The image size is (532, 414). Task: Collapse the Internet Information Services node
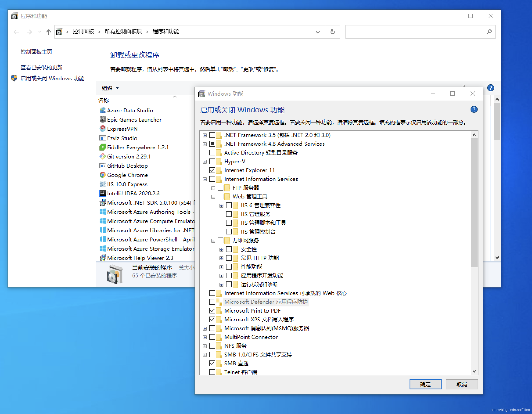(205, 179)
